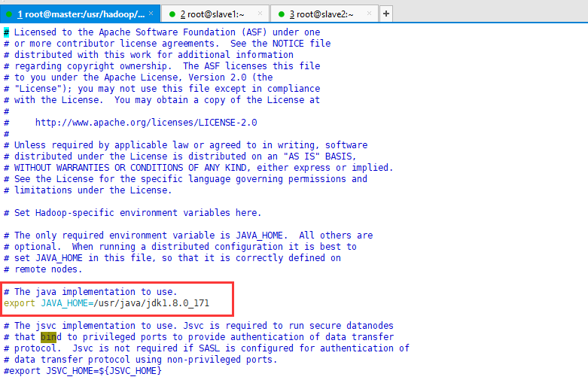Close the root@slave1 tab
The height and width of the screenshot is (383, 588).
pyautogui.click(x=260, y=14)
